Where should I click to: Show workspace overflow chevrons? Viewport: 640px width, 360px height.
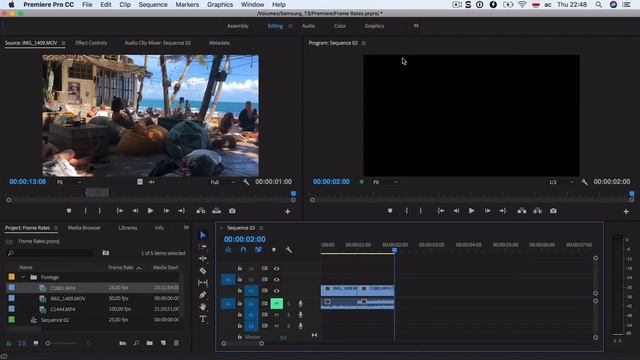coord(416,26)
